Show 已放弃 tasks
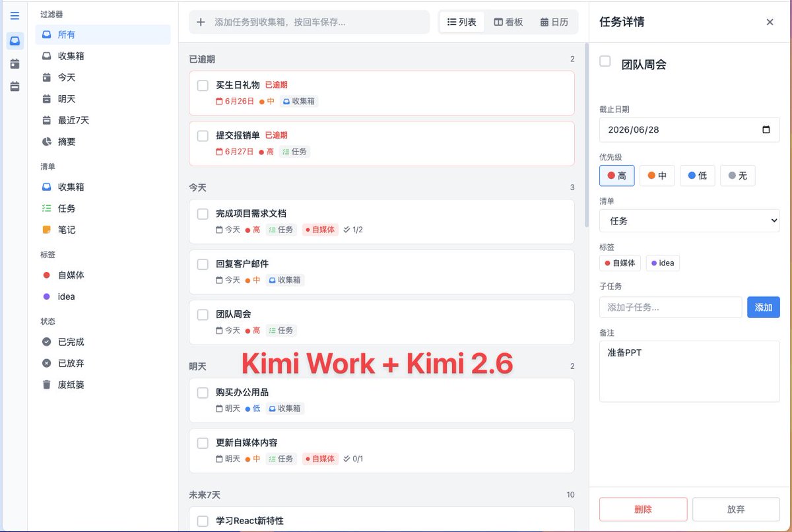The image size is (792, 532). click(103, 363)
